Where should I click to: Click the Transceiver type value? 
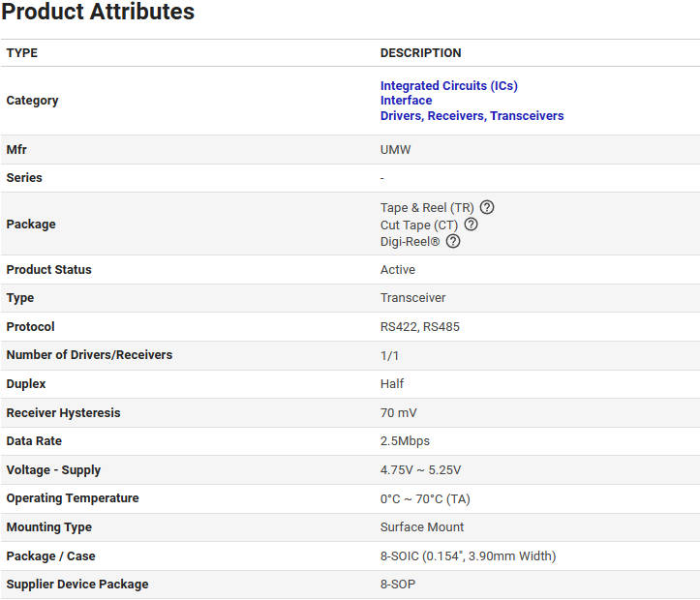(412, 298)
